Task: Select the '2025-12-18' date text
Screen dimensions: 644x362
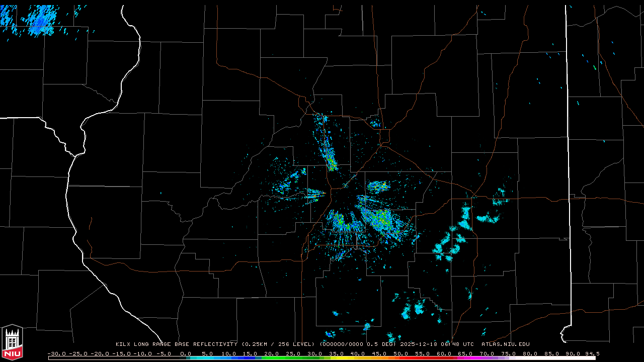Action: [x=419, y=344]
